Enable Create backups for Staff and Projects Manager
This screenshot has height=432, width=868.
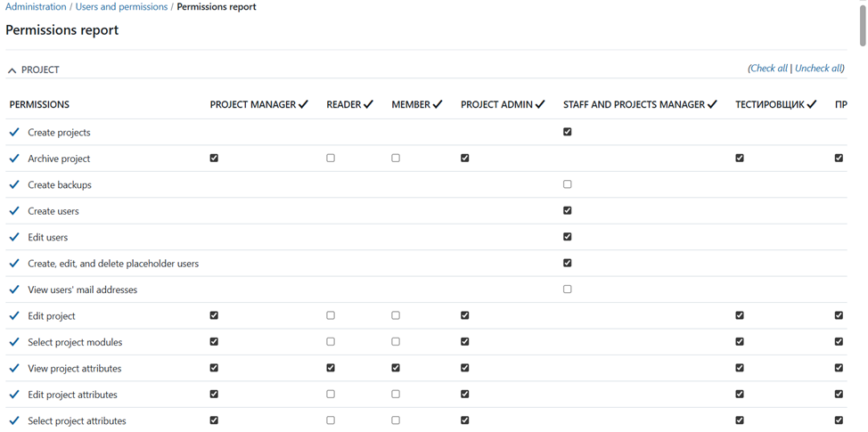tap(567, 184)
